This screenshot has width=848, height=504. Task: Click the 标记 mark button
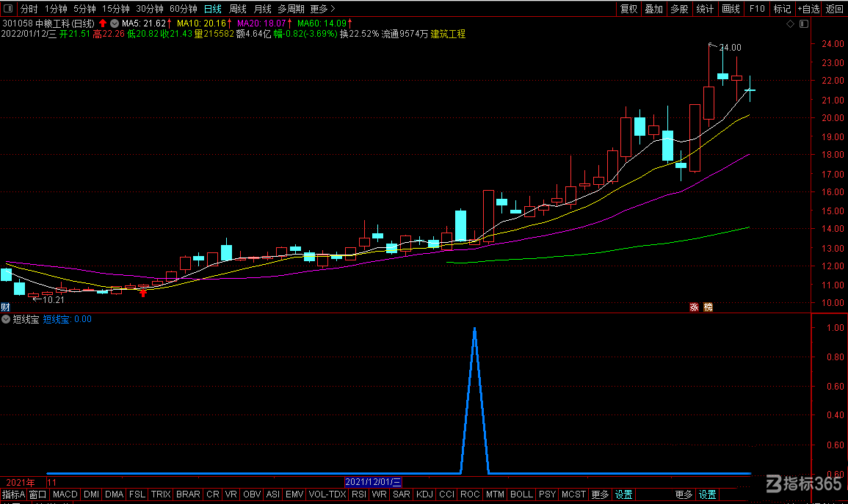782,9
